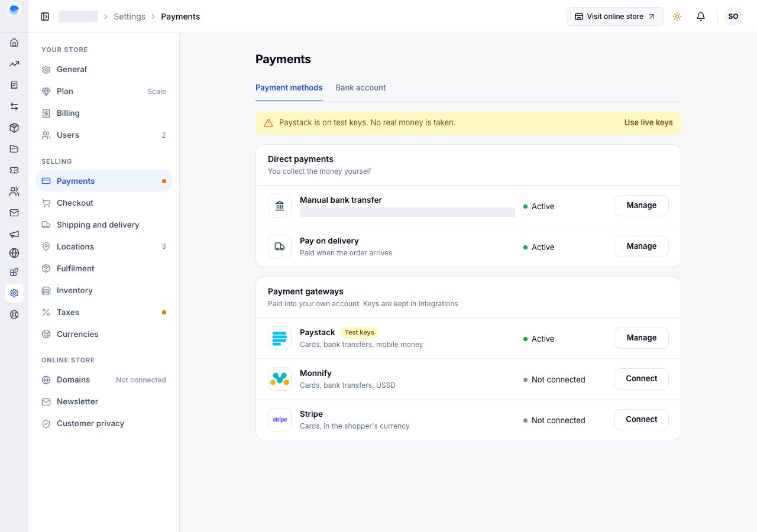757x532 pixels.
Task: Toggle the sidebar panel icon
Action: point(45,17)
